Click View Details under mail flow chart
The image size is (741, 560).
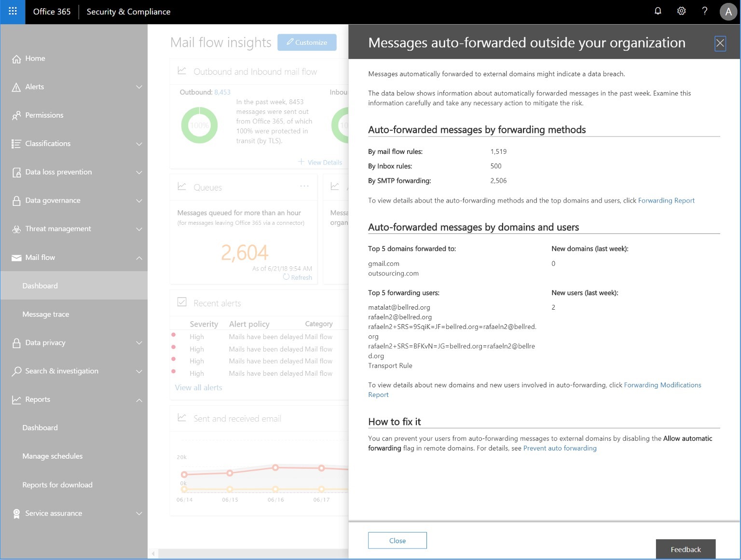[320, 162]
